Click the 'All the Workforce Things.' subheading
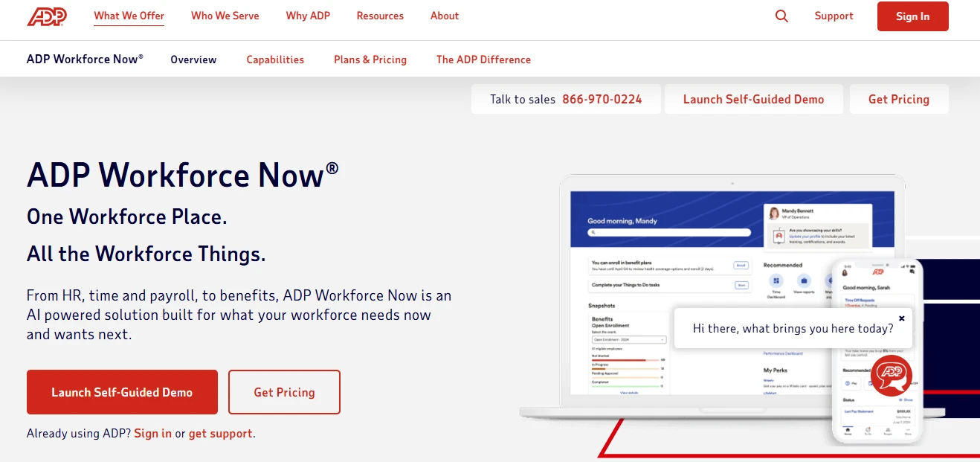The height and width of the screenshot is (462, 980). [146, 254]
